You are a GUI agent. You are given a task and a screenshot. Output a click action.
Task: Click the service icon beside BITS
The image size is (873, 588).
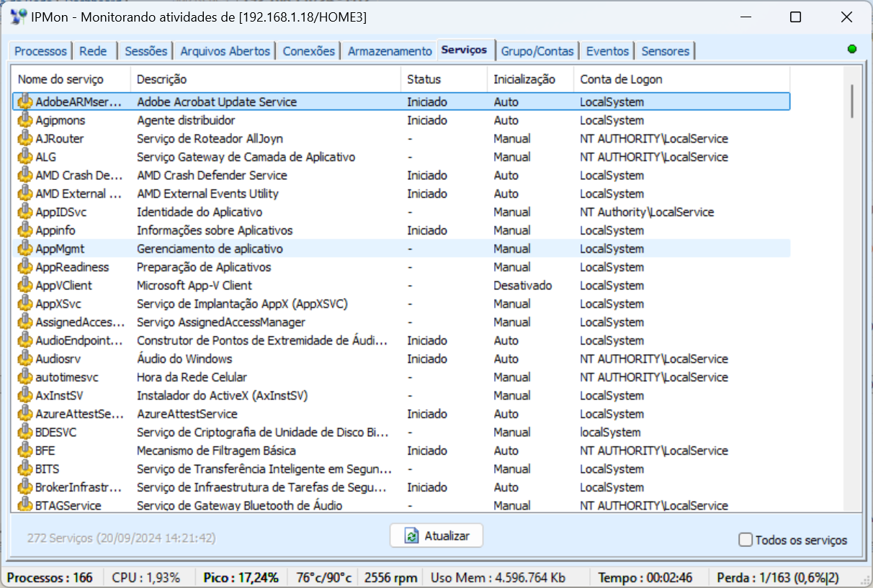[x=24, y=469]
